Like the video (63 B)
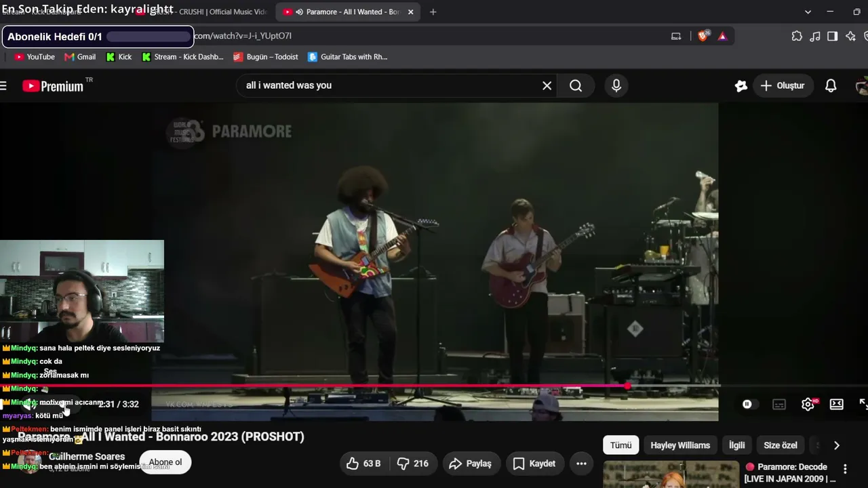 pos(363,464)
